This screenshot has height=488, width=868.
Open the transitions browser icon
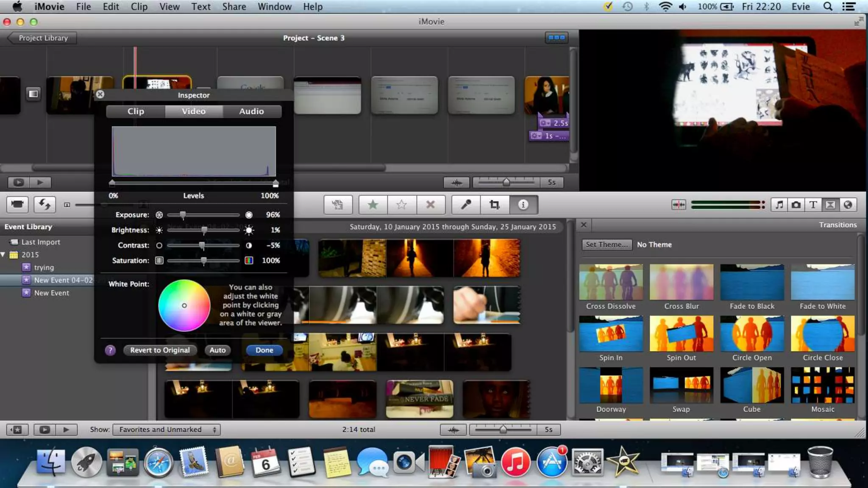point(830,205)
